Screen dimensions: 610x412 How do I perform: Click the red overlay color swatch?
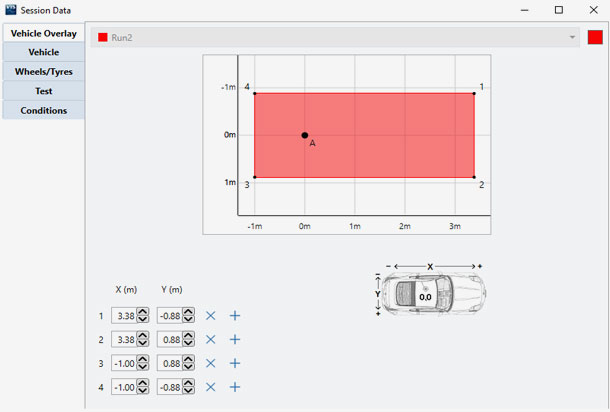tap(595, 37)
